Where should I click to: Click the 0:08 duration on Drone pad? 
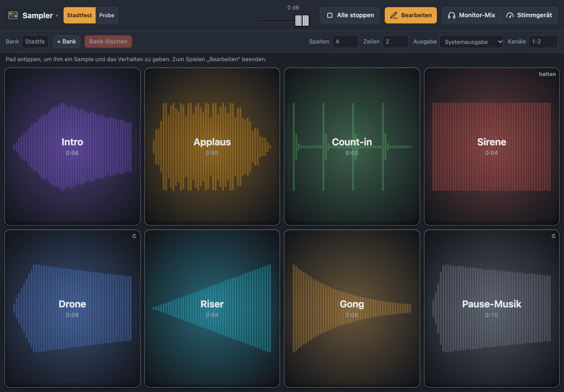(73, 315)
